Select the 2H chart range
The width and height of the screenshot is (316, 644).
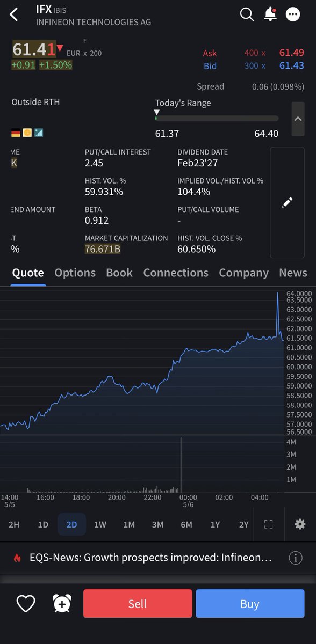(14, 524)
